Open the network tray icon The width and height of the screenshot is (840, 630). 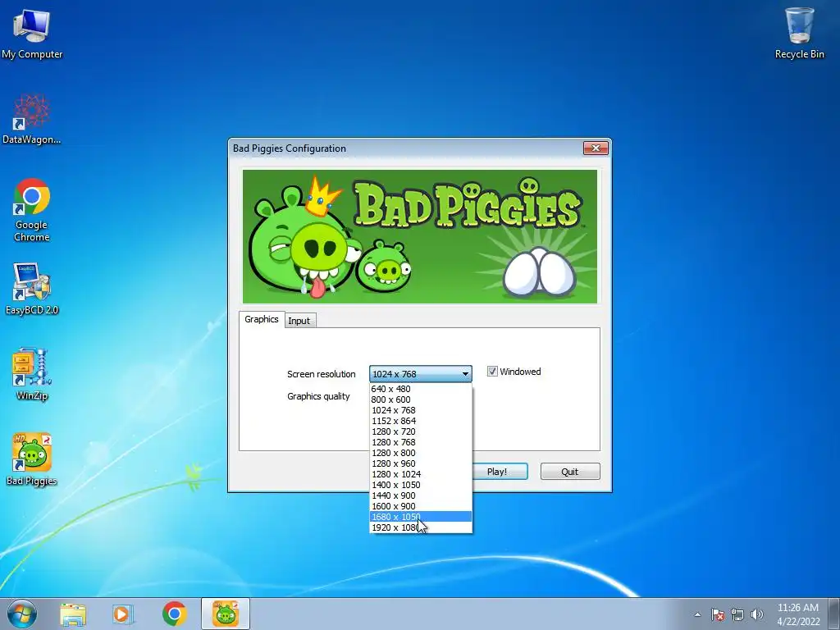[737, 614]
